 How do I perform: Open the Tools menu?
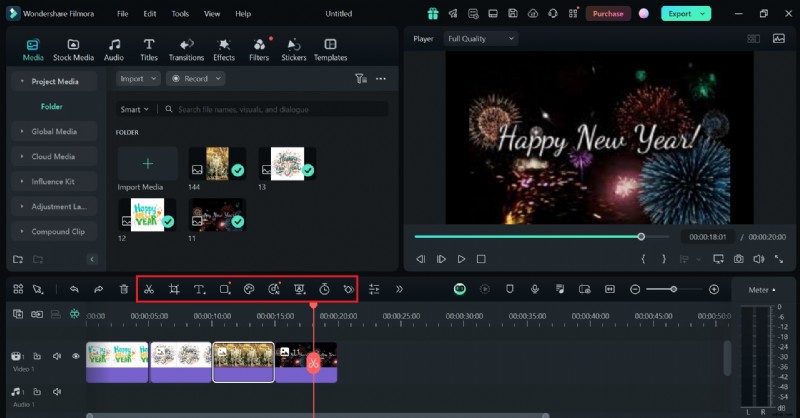[x=180, y=14]
